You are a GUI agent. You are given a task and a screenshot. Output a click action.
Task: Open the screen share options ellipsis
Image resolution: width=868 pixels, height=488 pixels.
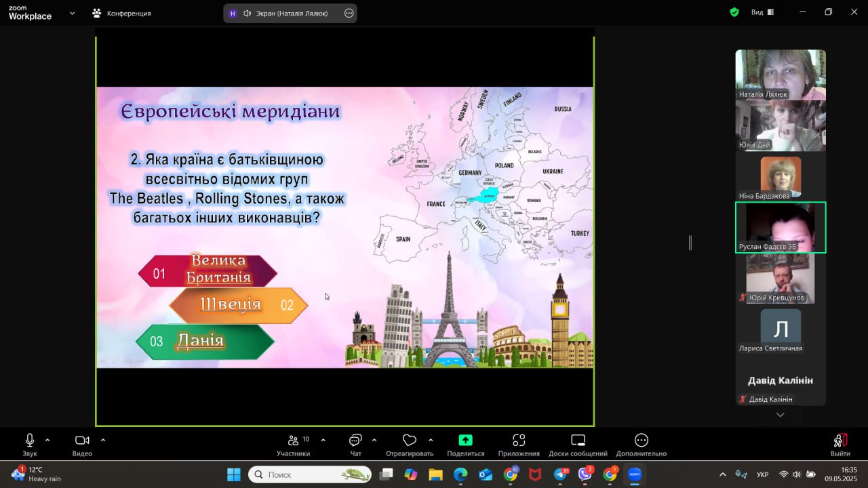(349, 13)
